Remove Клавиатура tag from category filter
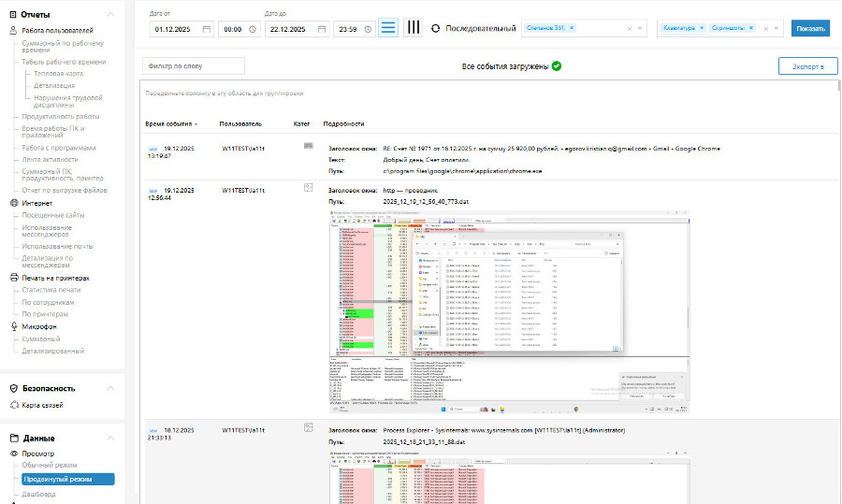Image resolution: width=842 pixels, height=504 pixels. point(702,28)
